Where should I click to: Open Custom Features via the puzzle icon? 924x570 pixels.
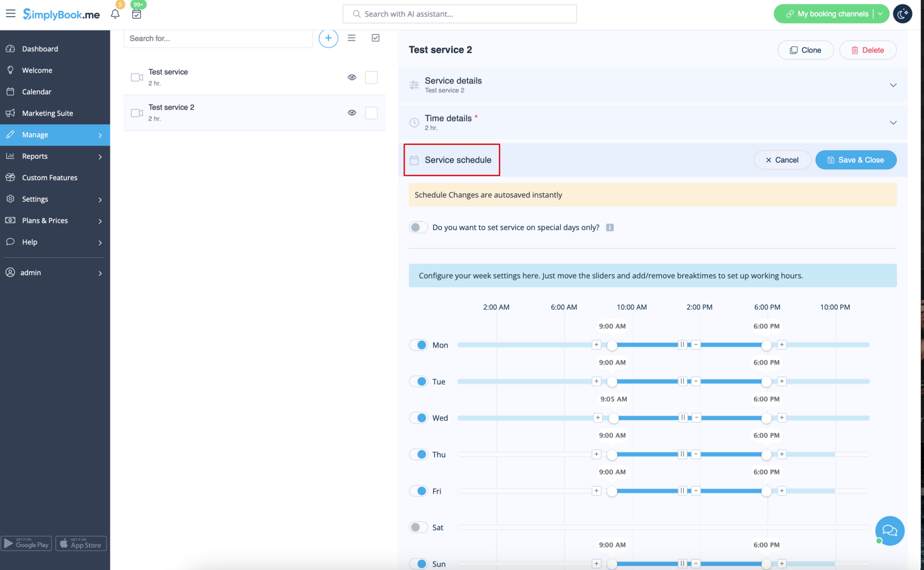coord(11,177)
